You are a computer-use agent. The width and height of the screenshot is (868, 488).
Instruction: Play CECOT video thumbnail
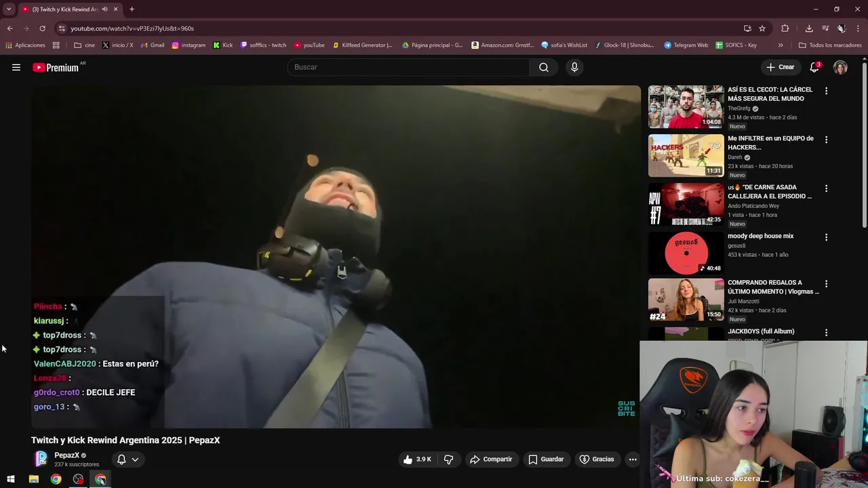click(686, 106)
